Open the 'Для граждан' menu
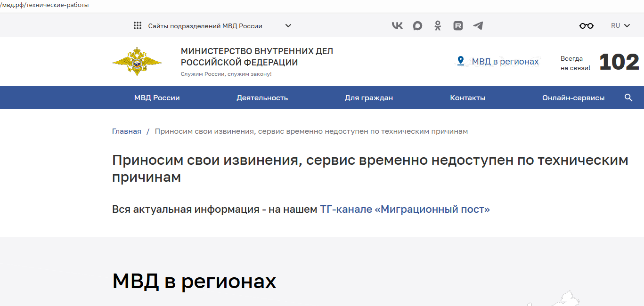 point(368,98)
